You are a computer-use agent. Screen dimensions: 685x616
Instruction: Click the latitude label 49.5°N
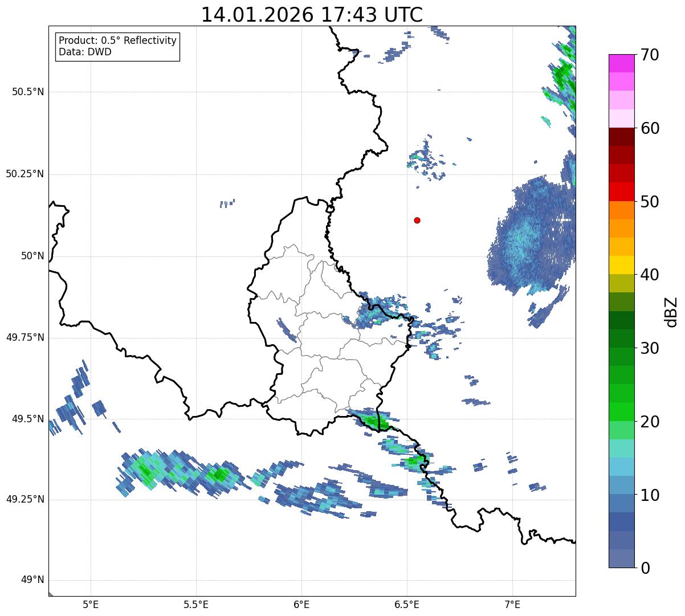(28, 419)
